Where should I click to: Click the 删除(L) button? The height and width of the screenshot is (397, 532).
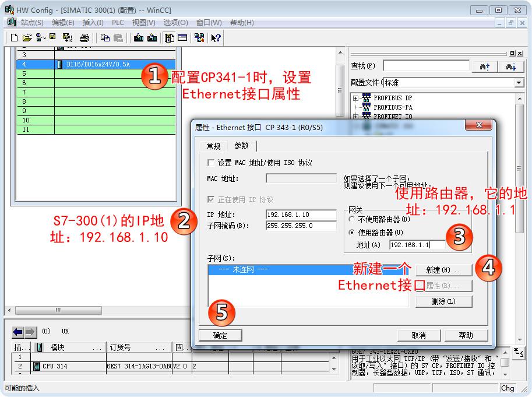pos(443,301)
